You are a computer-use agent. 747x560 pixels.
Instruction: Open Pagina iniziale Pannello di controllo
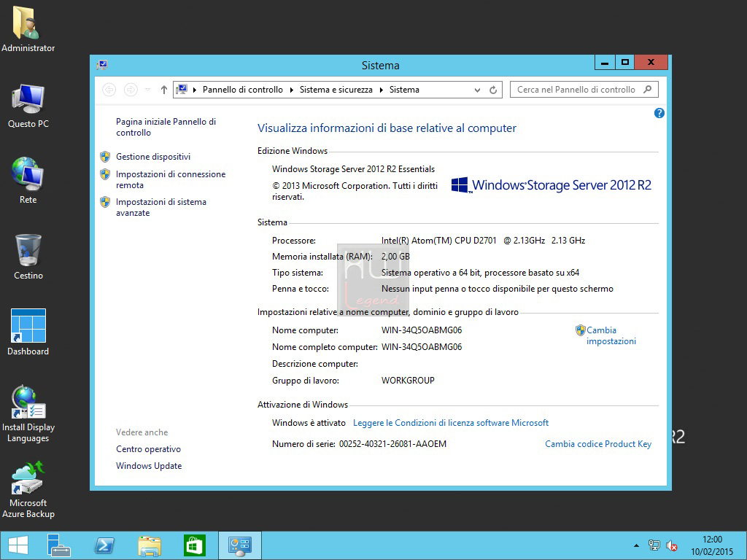166,127
